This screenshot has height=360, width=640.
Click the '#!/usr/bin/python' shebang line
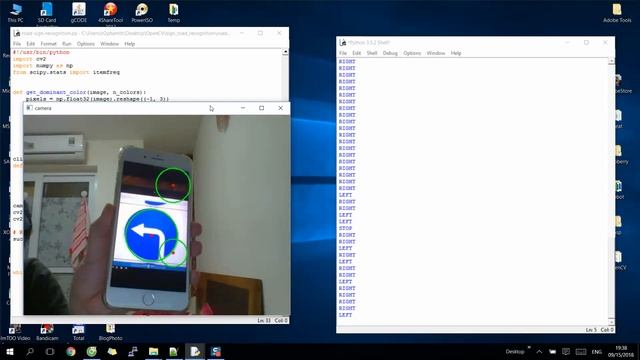tap(41, 52)
